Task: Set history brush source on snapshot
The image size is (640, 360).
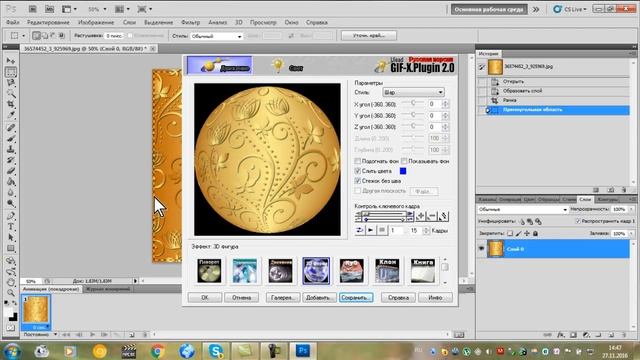Action: pyautogui.click(x=482, y=67)
